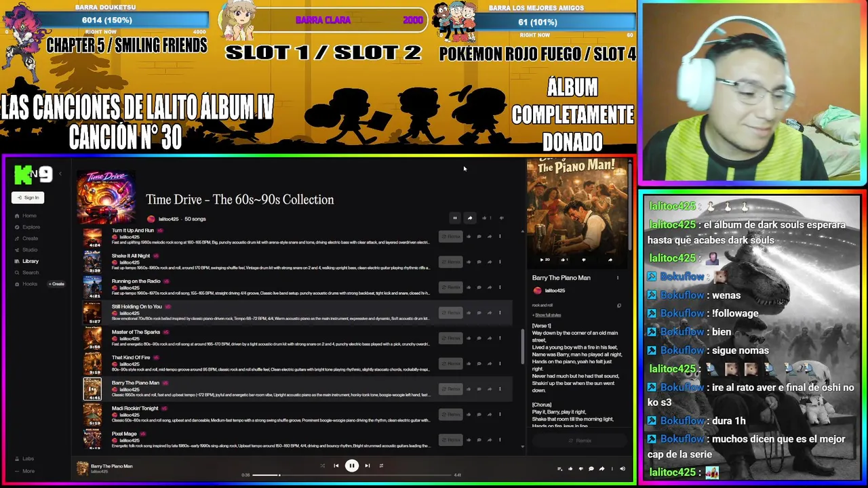
Task: Pause the playlist from the album header
Action: point(455,218)
